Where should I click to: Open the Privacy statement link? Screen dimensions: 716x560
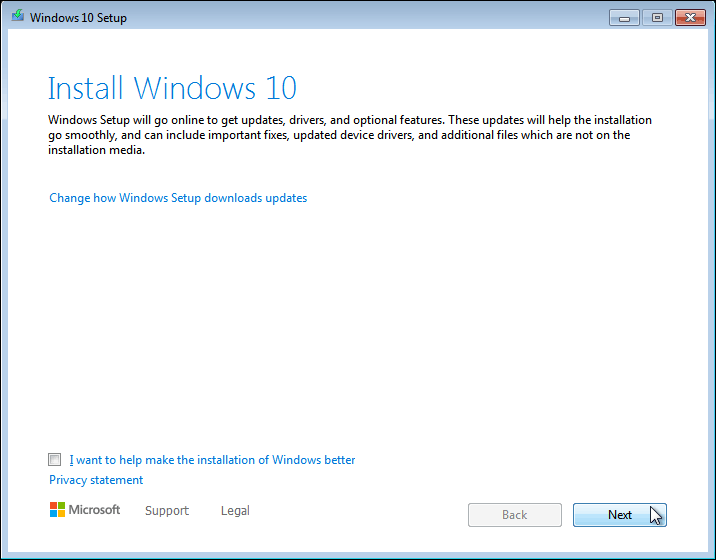(x=96, y=480)
